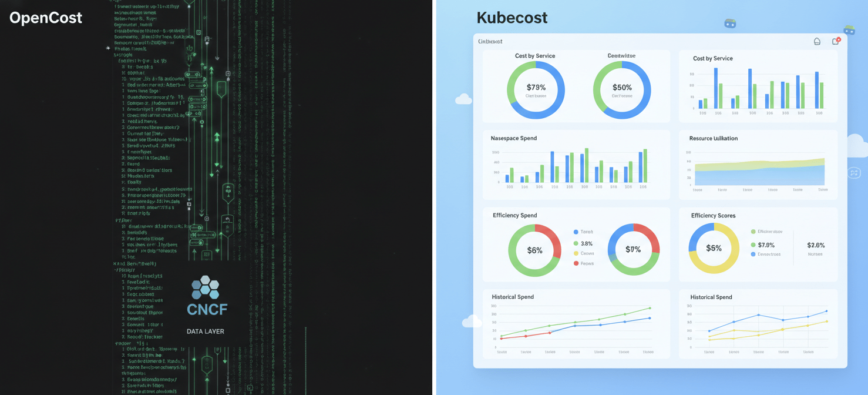Click the Namespace Spend panel heading
868x395 pixels.
(x=513, y=138)
